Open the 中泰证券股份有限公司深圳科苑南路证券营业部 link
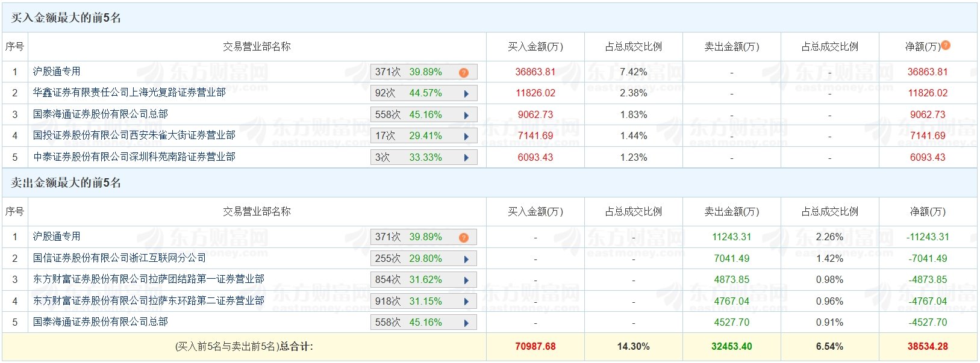The height and width of the screenshot is (363, 980). 134,157
